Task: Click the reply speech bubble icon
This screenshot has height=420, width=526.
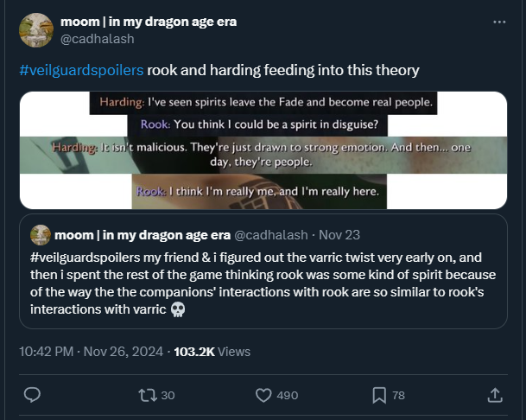Action: [x=31, y=395]
